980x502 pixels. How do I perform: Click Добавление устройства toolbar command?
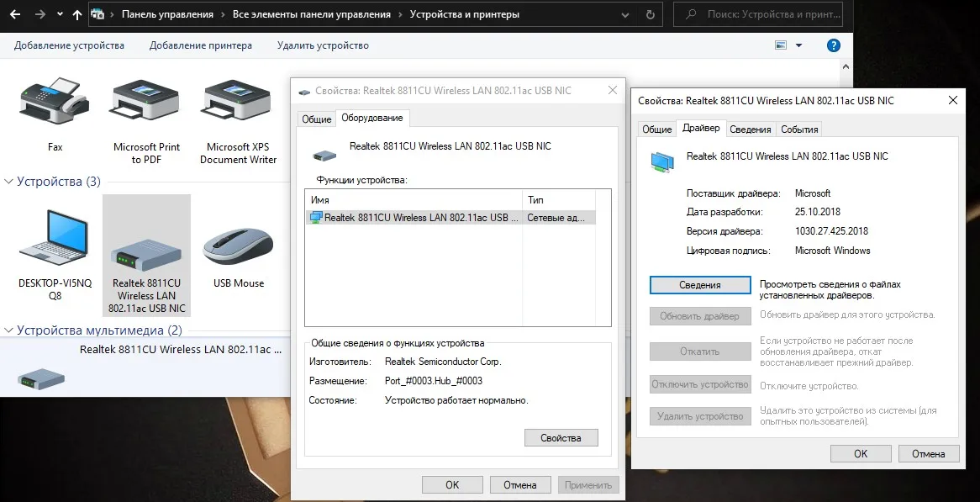tap(69, 45)
